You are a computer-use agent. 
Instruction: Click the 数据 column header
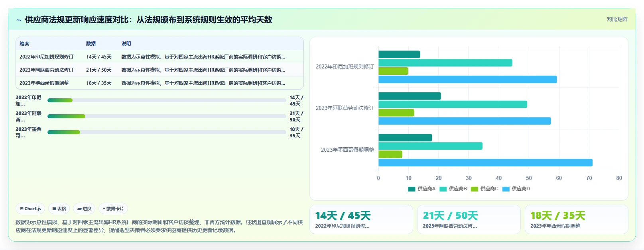(x=91, y=44)
